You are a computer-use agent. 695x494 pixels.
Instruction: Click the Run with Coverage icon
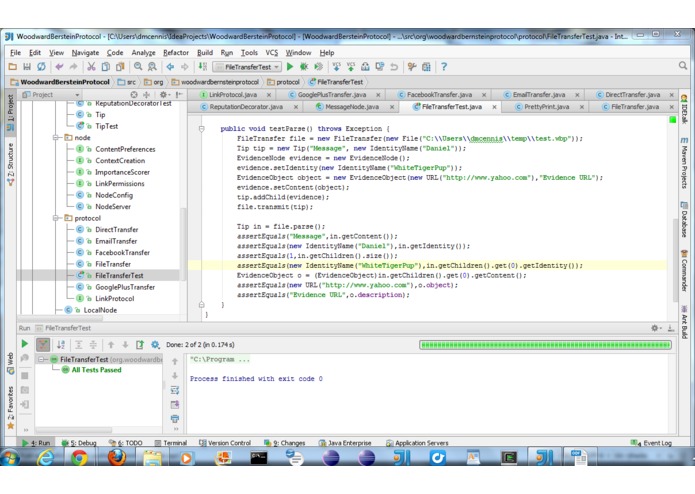point(318,67)
